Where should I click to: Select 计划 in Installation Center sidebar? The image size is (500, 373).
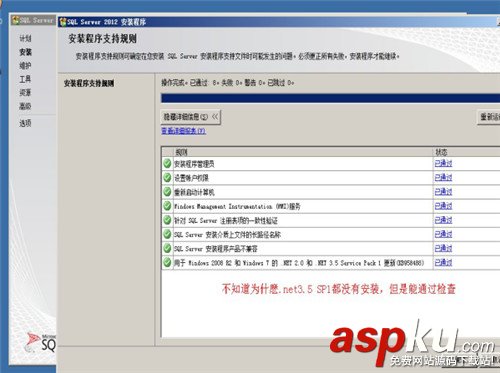click(x=25, y=38)
